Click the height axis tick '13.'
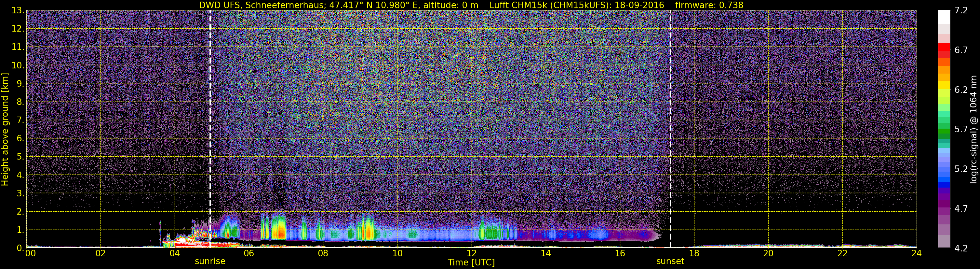 tap(18, 11)
